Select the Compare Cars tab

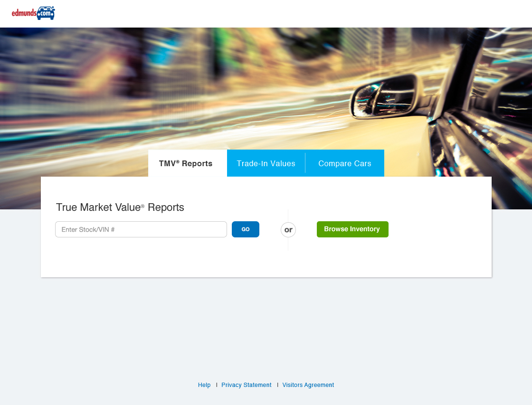pos(345,163)
